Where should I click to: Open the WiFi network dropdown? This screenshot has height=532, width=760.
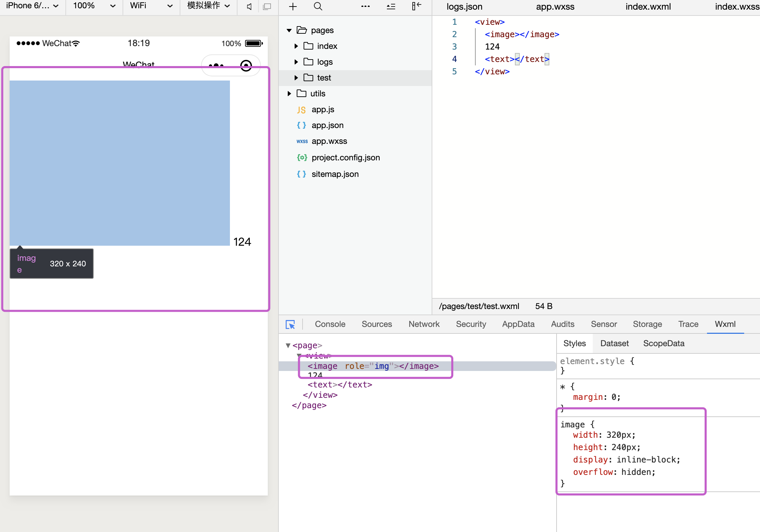[x=151, y=6]
